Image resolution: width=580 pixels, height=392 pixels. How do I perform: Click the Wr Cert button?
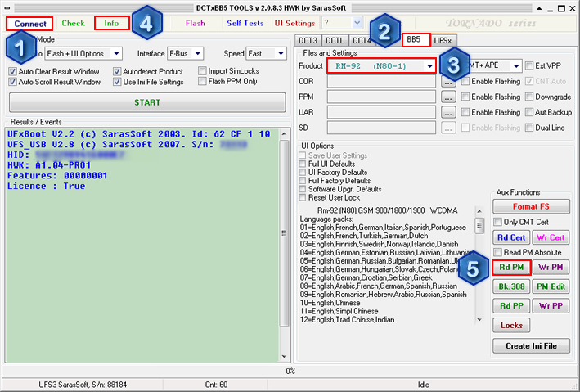pyautogui.click(x=551, y=237)
